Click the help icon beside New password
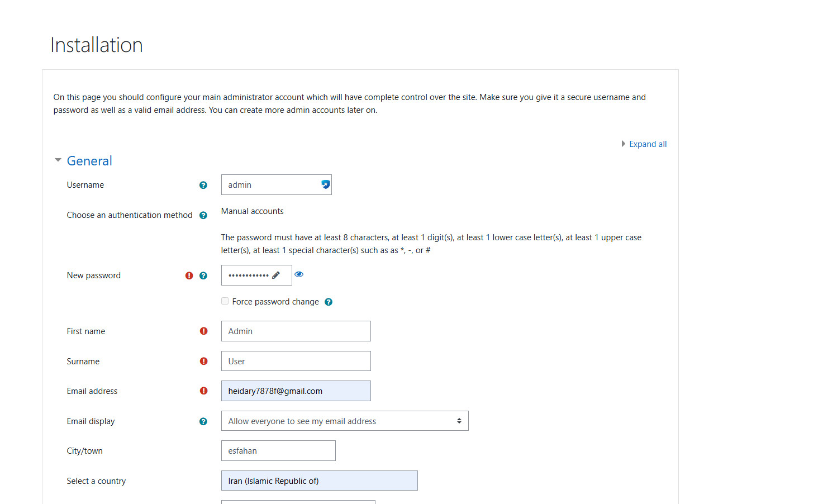The width and height of the screenshot is (823, 504). pos(203,275)
